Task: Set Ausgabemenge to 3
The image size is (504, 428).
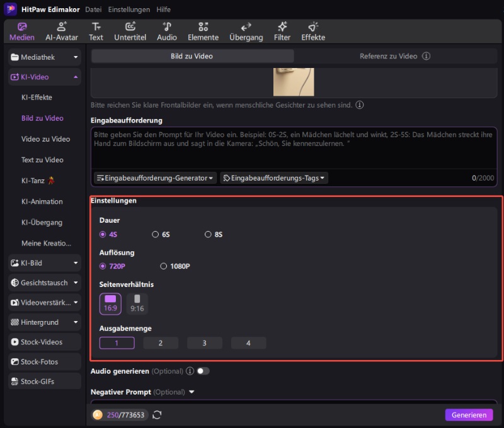Action: point(204,343)
